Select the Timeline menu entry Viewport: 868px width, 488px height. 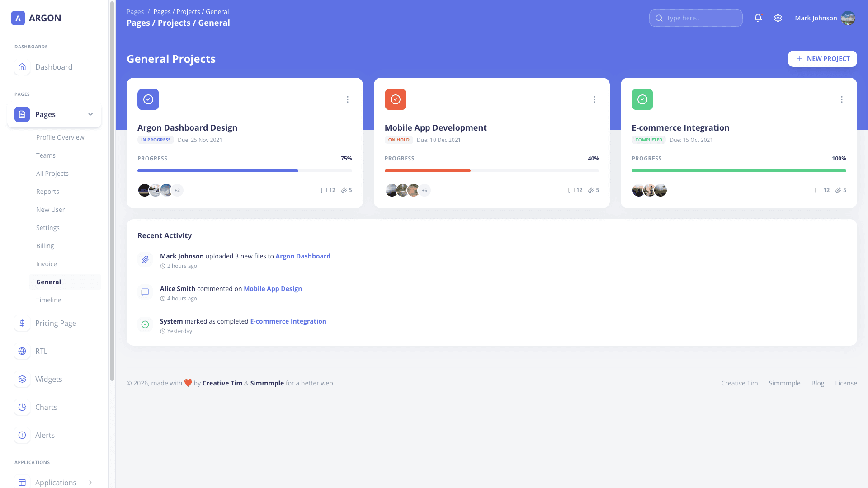click(x=48, y=300)
